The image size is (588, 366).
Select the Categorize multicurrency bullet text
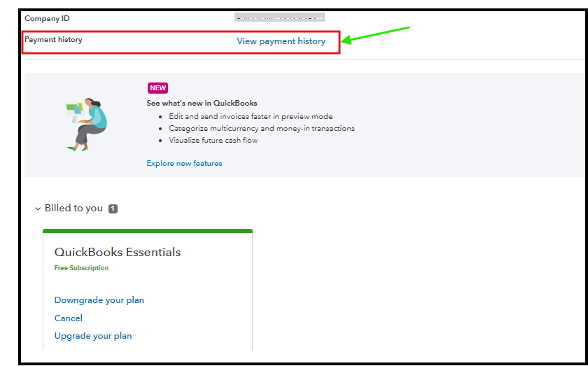click(x=262, y=129)
